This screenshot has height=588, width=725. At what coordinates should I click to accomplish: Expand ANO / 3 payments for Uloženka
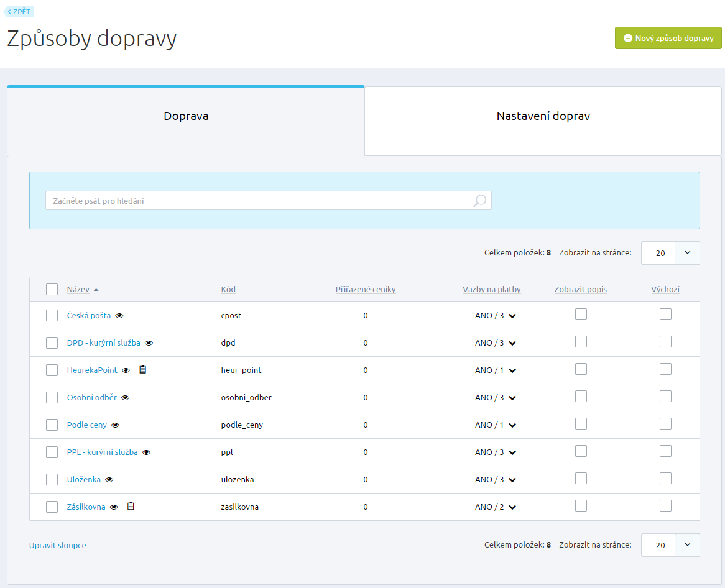(x=512, y=480)
